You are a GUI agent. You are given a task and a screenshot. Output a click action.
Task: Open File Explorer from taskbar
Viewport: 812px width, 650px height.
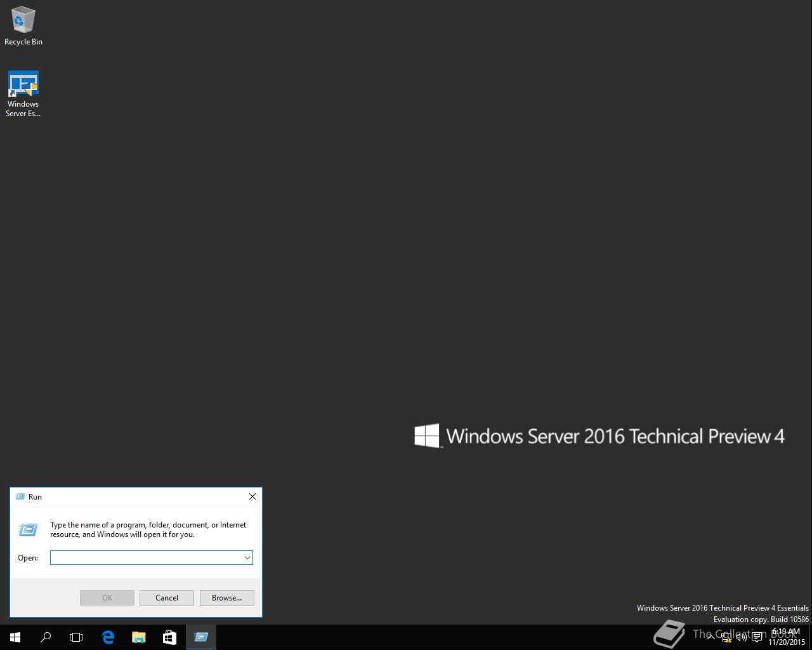[x=138, y=637]
